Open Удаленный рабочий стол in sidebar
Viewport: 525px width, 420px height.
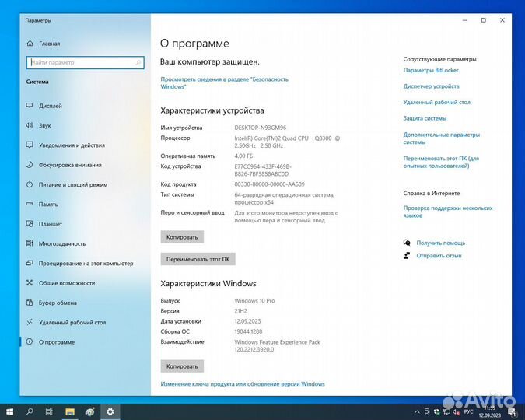[x=71, y=322]
